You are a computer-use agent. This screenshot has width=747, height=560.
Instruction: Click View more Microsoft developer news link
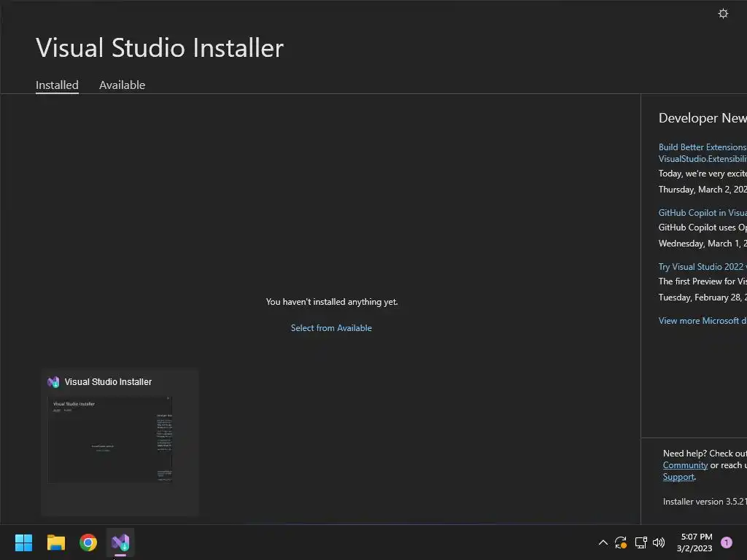click(703, 321)
